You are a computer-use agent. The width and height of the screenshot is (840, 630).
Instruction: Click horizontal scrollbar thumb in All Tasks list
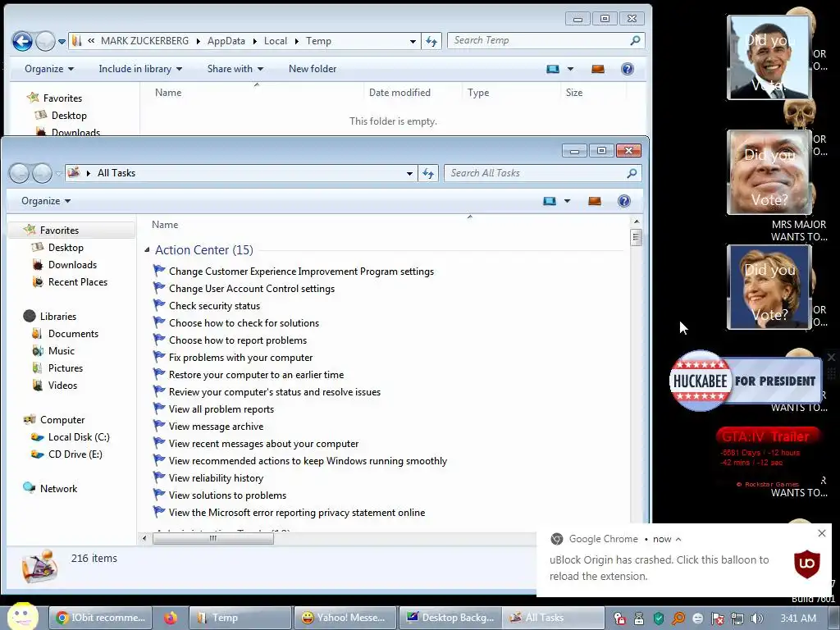(213, 538)
